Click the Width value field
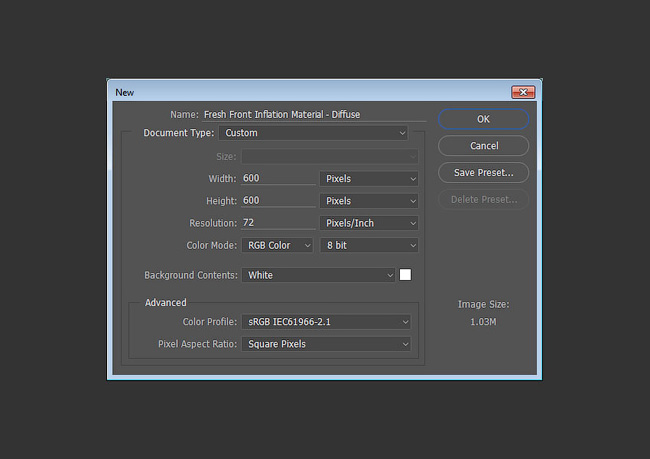Image resolution: width=650 pixels, height=459 pixels. [278, 178]
